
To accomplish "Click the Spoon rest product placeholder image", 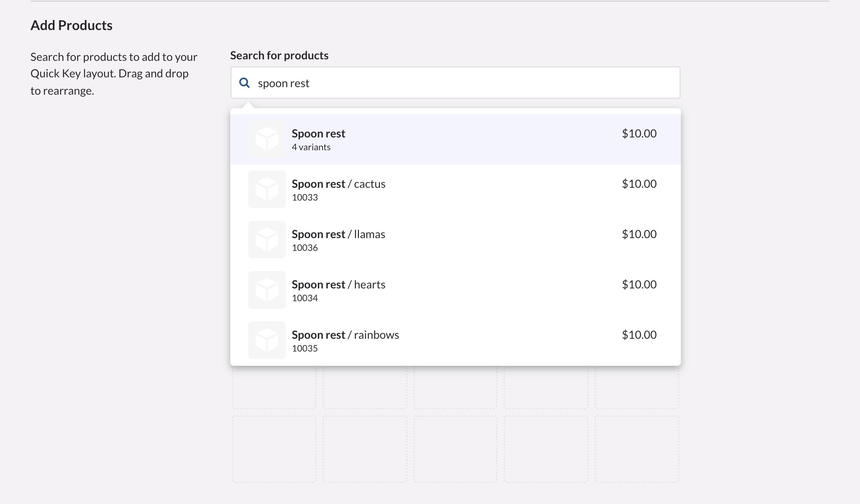I will click(267, 139).
